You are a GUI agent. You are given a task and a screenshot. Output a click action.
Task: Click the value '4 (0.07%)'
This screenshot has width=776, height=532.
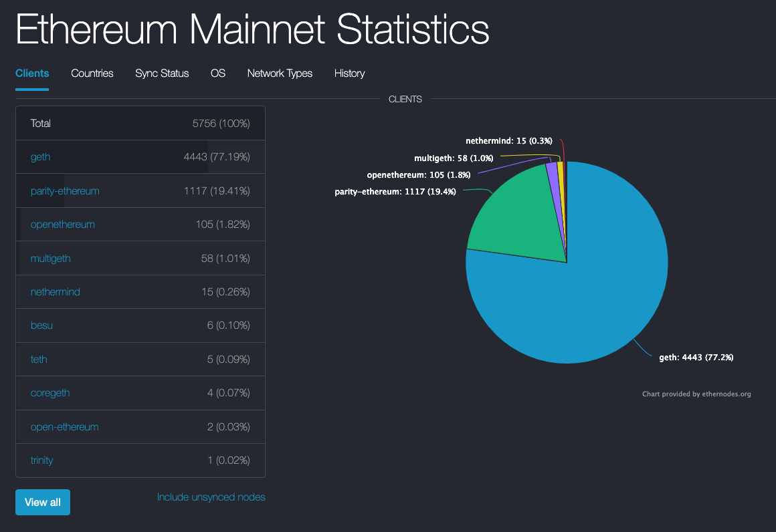[x=228, y=393]
